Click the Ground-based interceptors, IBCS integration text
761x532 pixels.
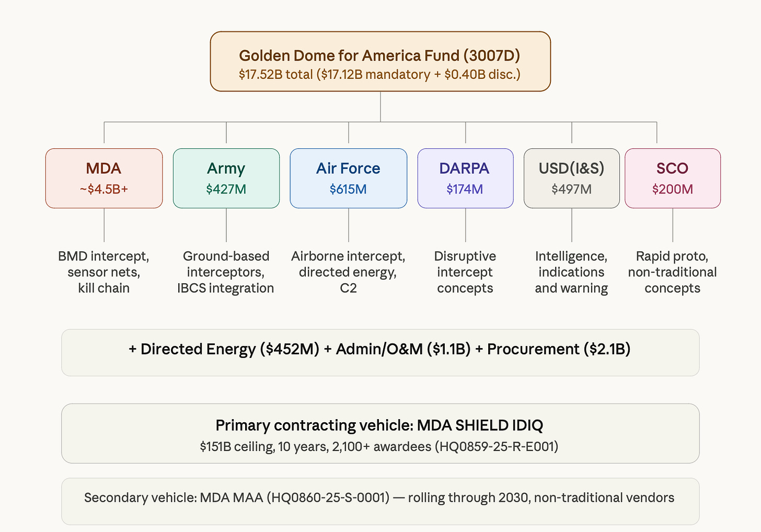pos(226,272)
